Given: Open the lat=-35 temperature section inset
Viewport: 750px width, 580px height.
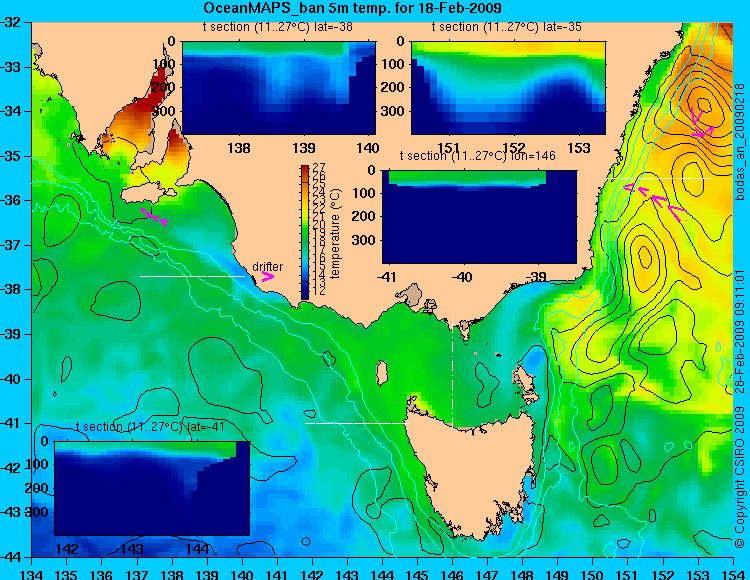Looking at the screenshot, I should (x=508, y=88).
